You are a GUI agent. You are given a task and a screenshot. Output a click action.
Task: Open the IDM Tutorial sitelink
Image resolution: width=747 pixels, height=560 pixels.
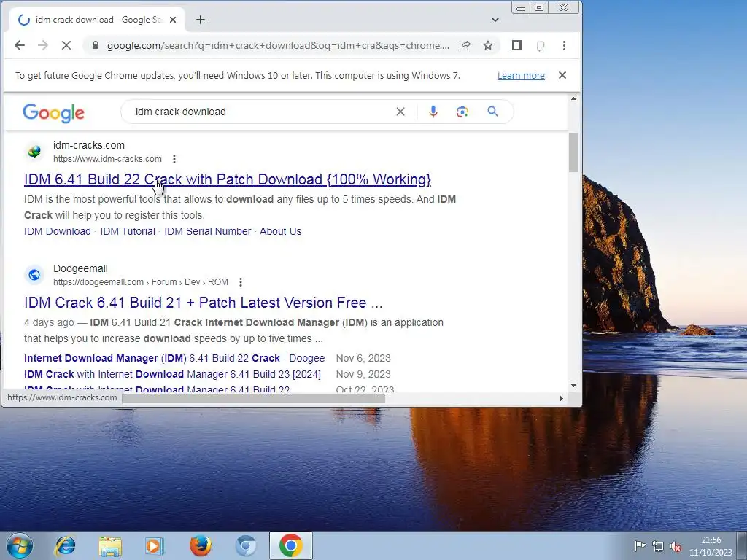(x=128, y=231)
